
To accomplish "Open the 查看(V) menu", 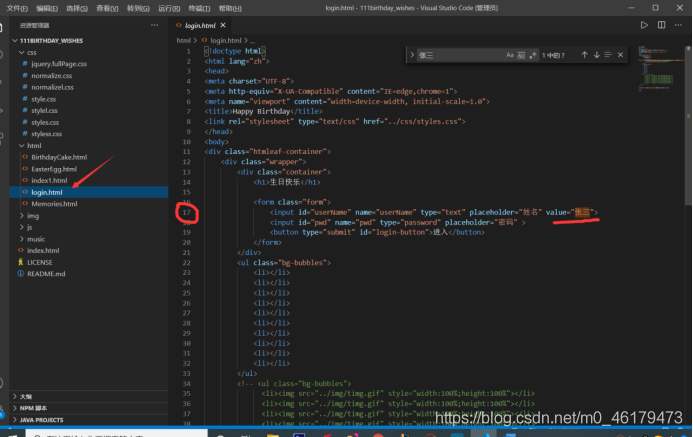I will coord(107,8).
